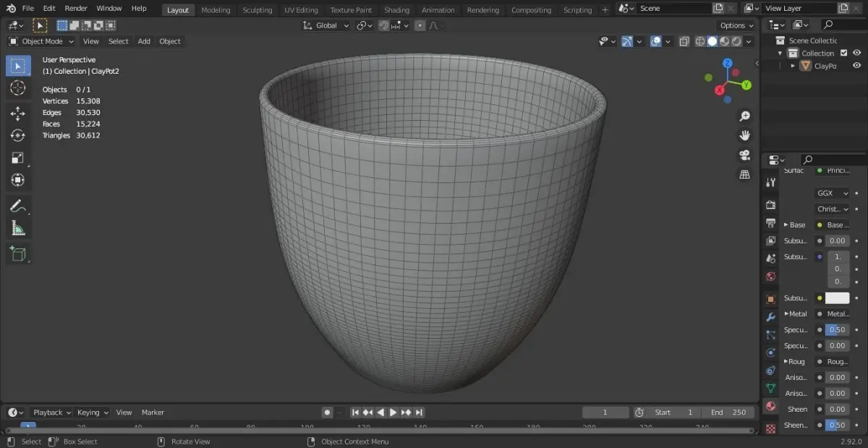Activate the Rotate tool
The image size is (868, 448).
pyautogui.click(x=18, y=135)
